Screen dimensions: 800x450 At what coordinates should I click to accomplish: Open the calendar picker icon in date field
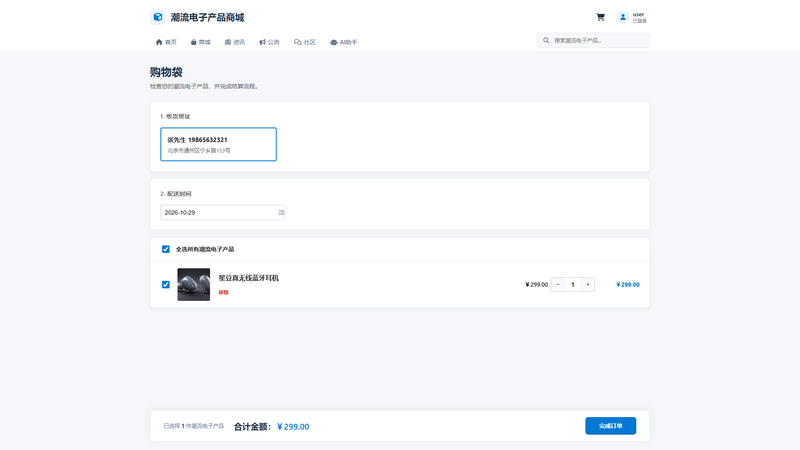(281, 212)
